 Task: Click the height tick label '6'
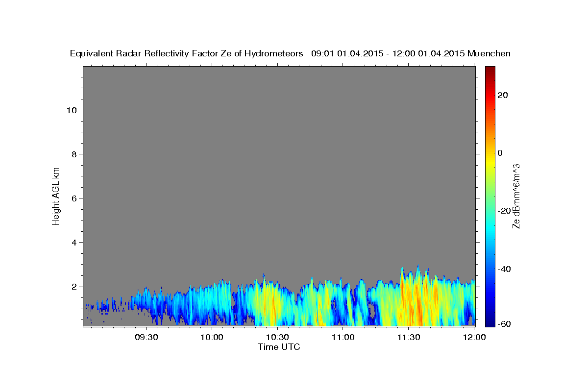click(x=74, y=198)
